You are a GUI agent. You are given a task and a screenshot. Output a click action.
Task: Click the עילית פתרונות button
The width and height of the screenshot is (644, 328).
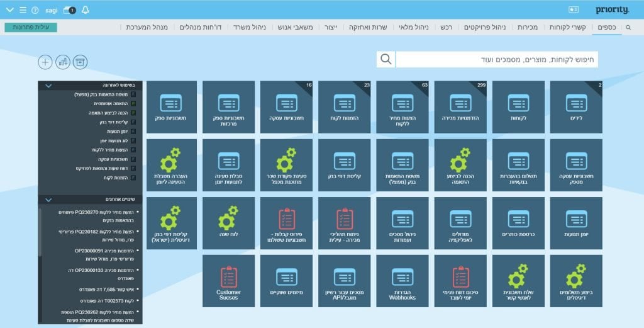pos(30,28)
